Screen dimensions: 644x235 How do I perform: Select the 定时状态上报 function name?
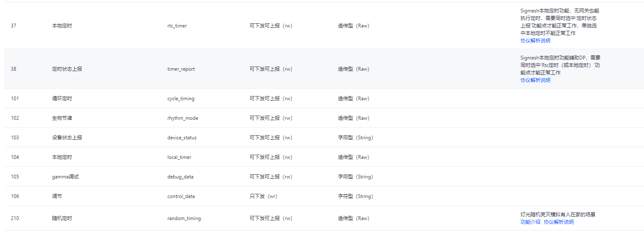[x=67, y=69]
